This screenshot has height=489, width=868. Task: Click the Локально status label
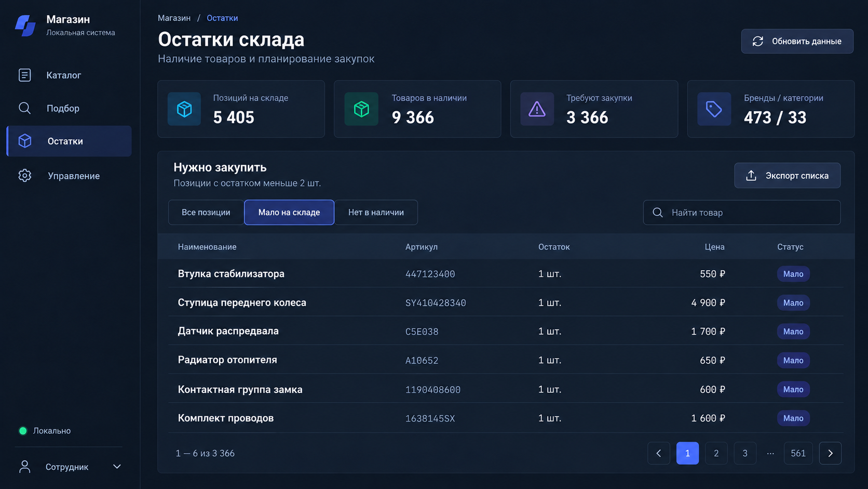pos(52,431)
